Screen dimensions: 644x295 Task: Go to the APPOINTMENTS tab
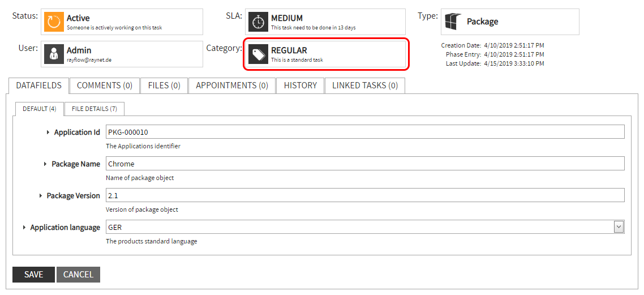point(232,85)
